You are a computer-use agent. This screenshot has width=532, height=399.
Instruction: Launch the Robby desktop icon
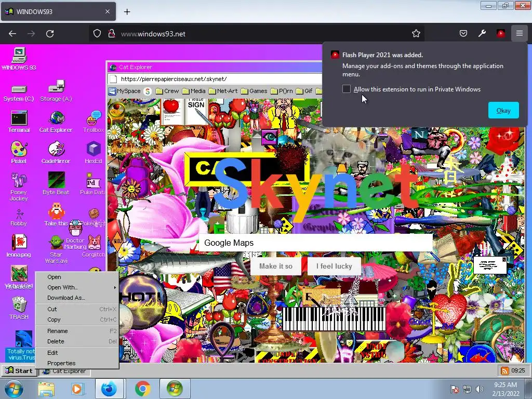(x=19, y=217)
